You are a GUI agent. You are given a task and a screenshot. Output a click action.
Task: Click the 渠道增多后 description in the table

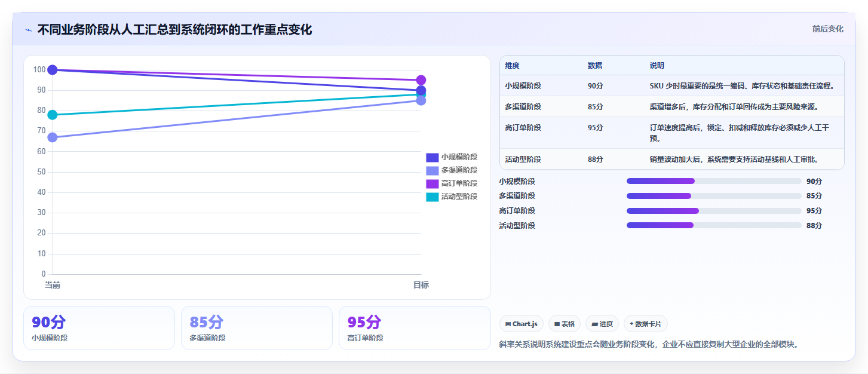coord(734,107)
